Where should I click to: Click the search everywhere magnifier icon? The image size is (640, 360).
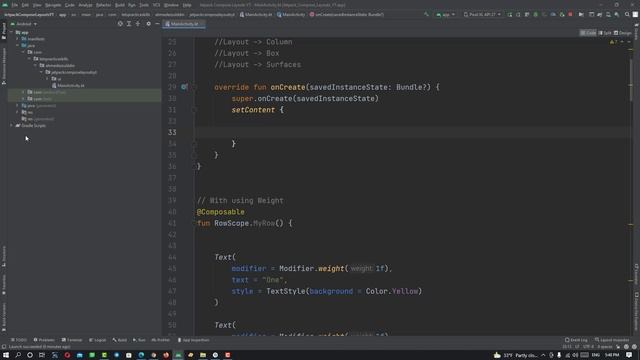coord(627,14)
